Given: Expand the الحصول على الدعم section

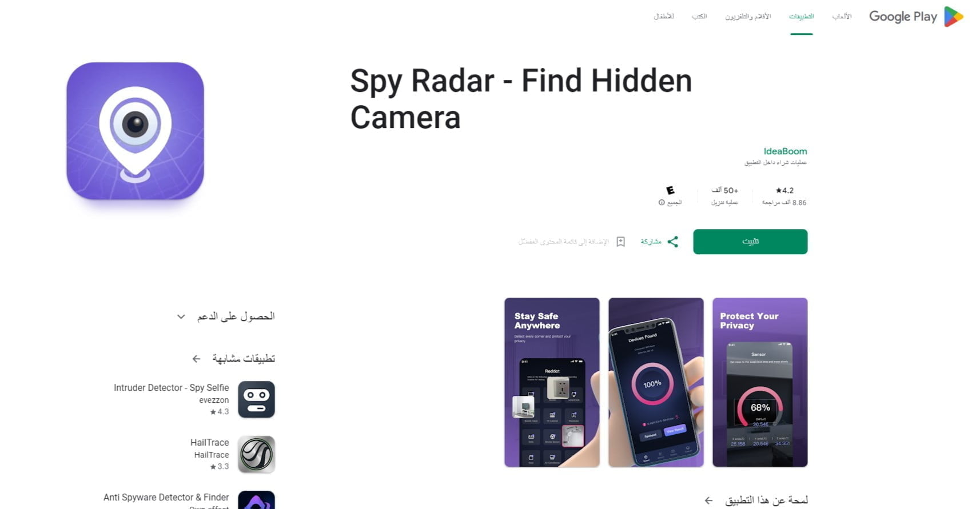Looking at the screenshot, I should pyautogui.click(x=181, y=316).
